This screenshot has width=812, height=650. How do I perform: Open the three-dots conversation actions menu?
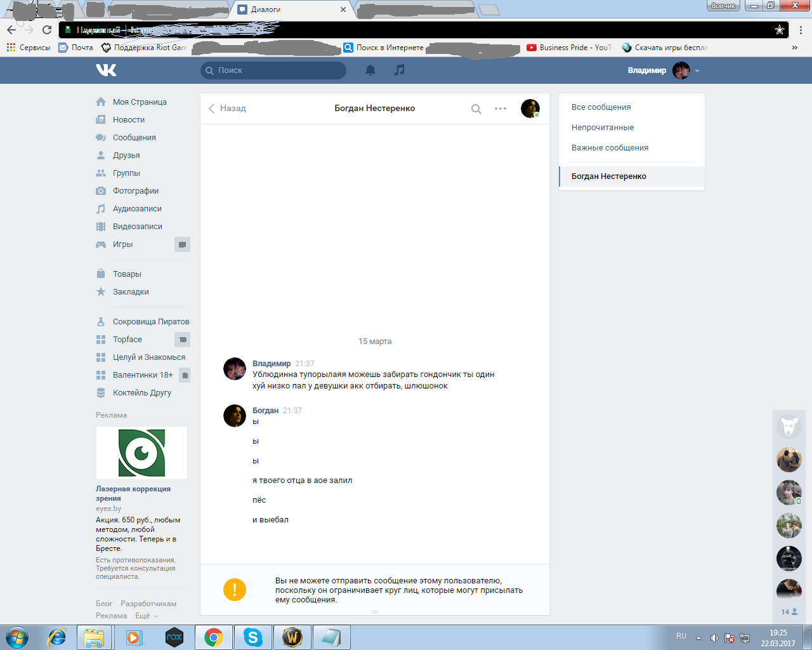click(501, 109)
